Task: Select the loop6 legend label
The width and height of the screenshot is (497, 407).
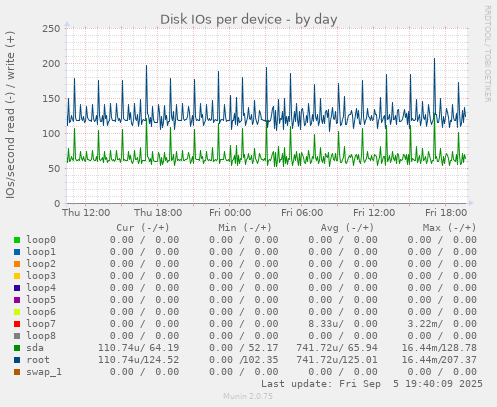Action: pyautogui.click(x=41, y=312)
